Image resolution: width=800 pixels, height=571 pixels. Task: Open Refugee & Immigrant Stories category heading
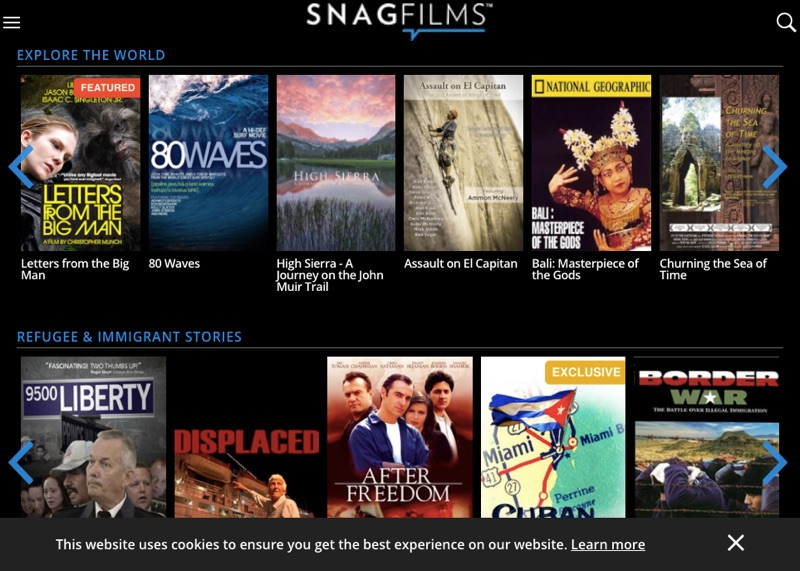pos(129,337)
